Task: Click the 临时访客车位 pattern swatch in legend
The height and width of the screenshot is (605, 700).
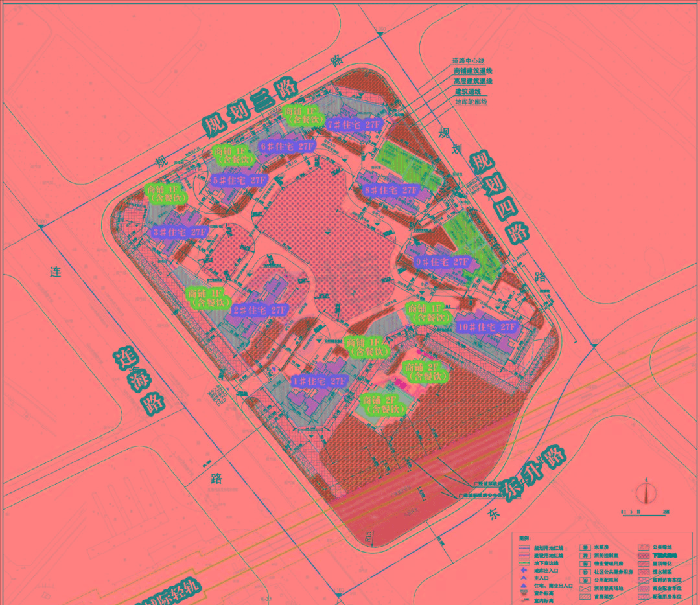Action: point(644,580)
